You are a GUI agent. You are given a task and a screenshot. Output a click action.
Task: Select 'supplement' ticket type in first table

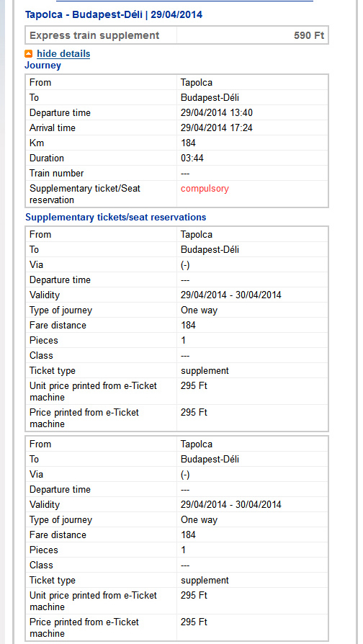pos(205,370)
